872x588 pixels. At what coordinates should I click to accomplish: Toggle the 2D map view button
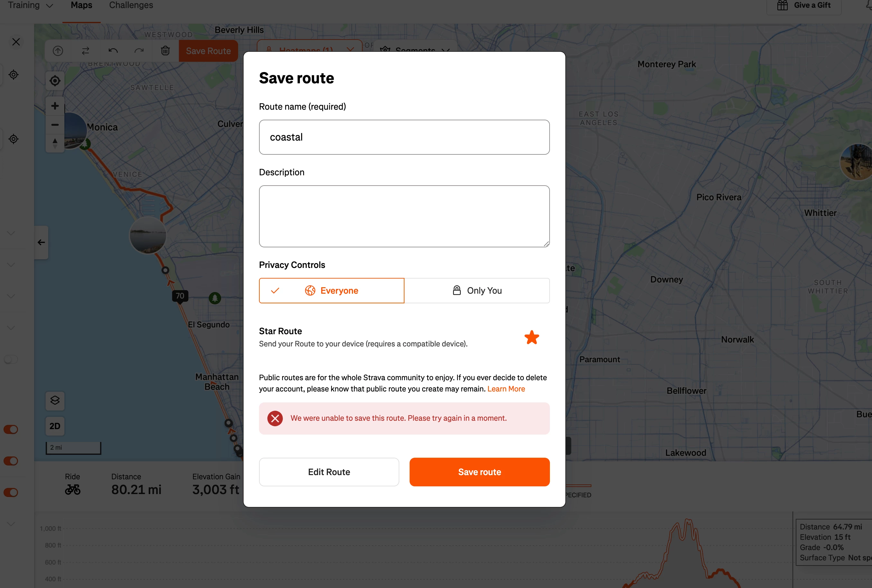pos(55,426)
